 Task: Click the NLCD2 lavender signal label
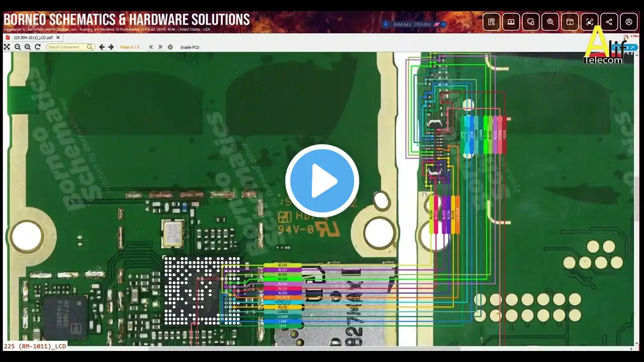point(283,284)
